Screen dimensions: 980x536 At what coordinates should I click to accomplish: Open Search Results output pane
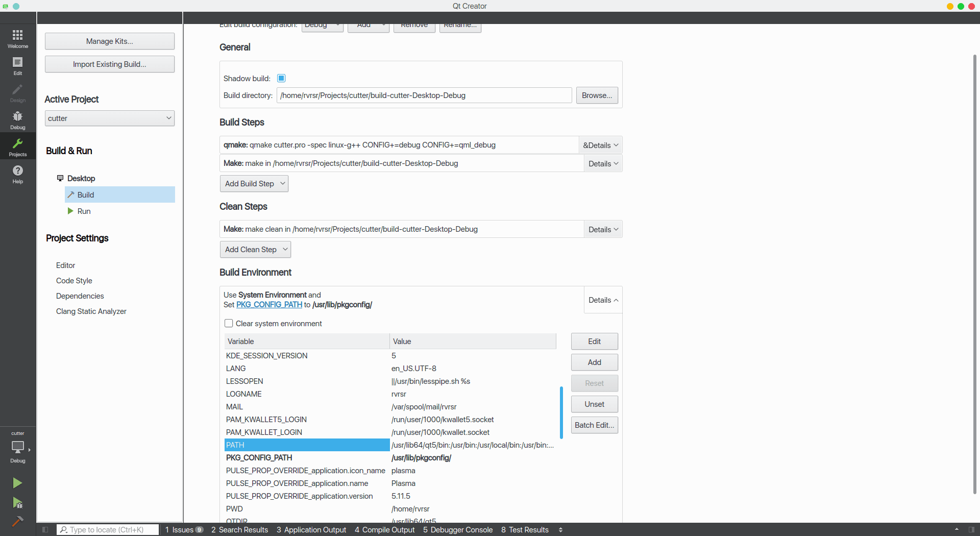pyautogui.click(x=239, y=530)
